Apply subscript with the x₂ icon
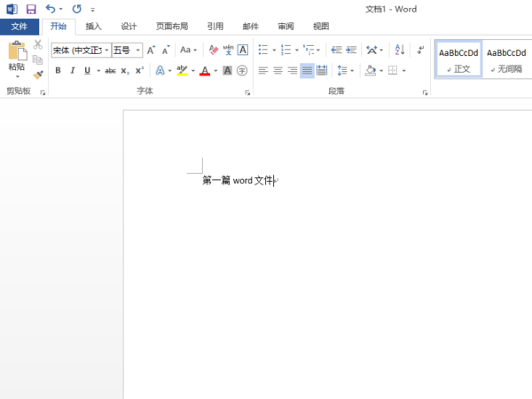This screenshot has width=532, height=399. point(125,71)
